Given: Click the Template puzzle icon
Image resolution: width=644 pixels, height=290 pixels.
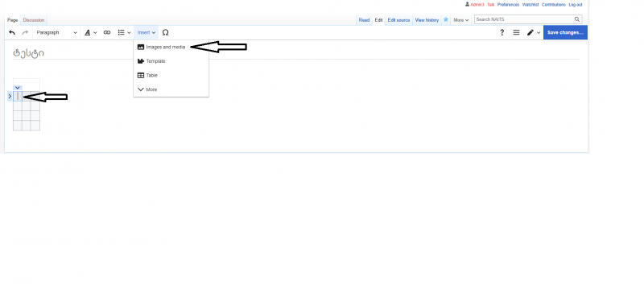Looking at the screenshot, I should click(x=140, y=61).
